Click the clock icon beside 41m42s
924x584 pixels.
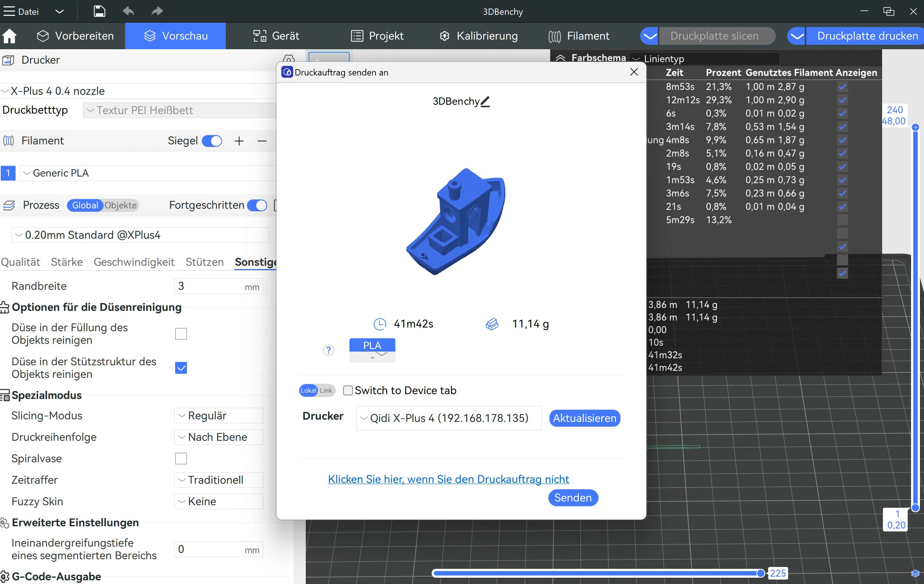[x=380, y=324]
